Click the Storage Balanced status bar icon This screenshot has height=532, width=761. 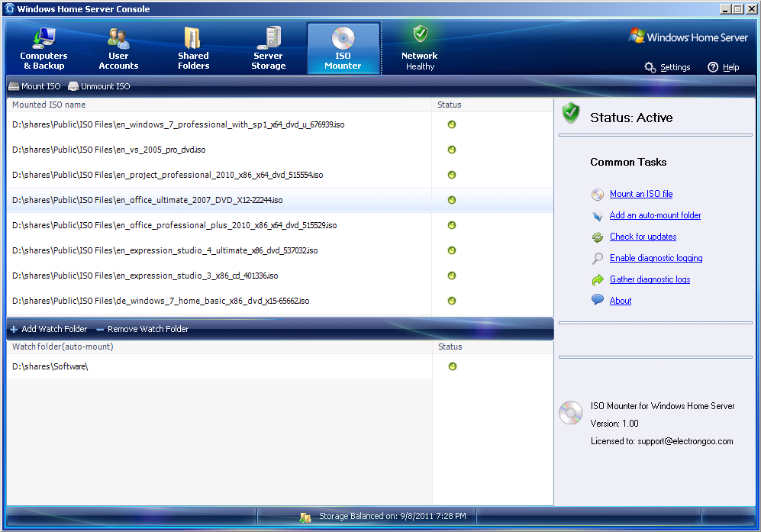(x=305, y=517)
